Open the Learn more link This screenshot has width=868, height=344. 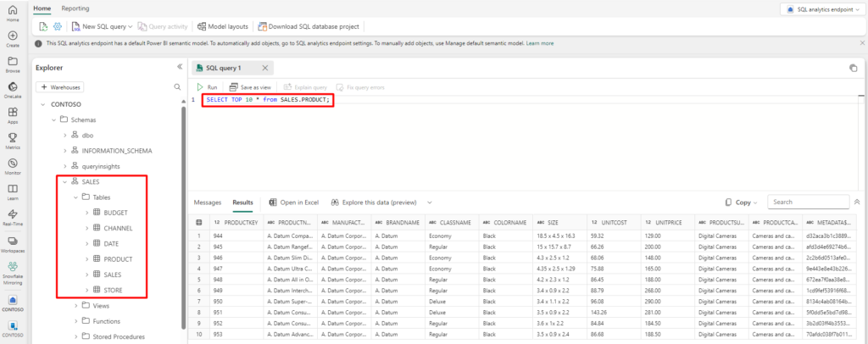point(540,43)
